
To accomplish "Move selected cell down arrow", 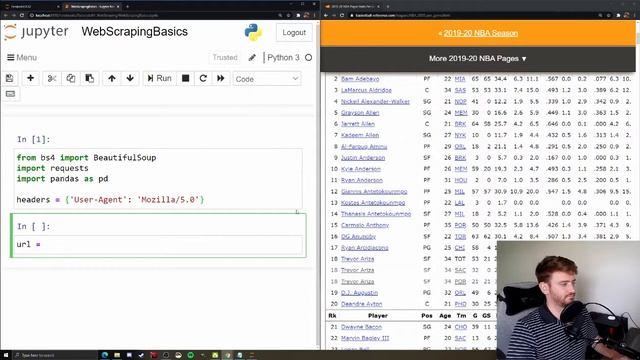I will click(130, 78).
